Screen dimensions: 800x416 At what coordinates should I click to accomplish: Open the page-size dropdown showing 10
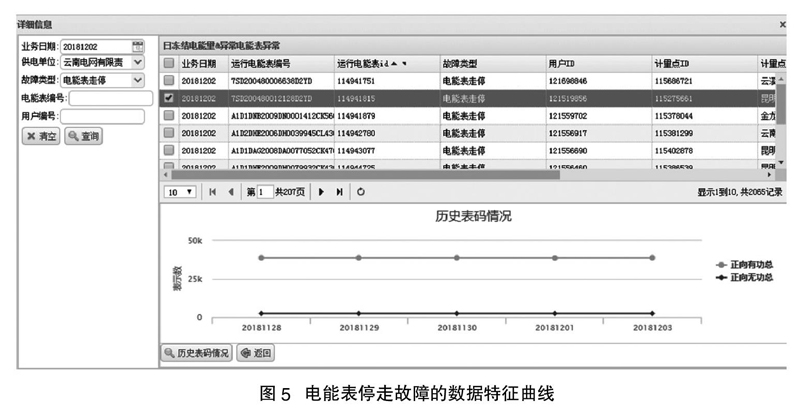(x=180, y=192)
